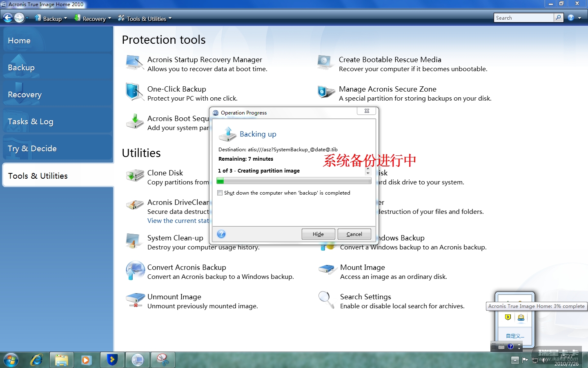Click the Acronis DriveCleanser icon
This screenshot has height=368, width=588.
coord(135,204)
